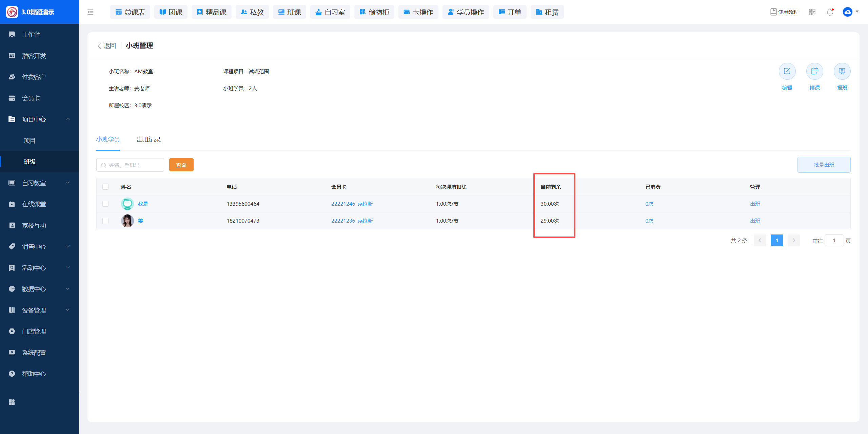Open the user avatar dropdown arrow
This screenshot has width=868, height=434.
(x=857, y=12)
